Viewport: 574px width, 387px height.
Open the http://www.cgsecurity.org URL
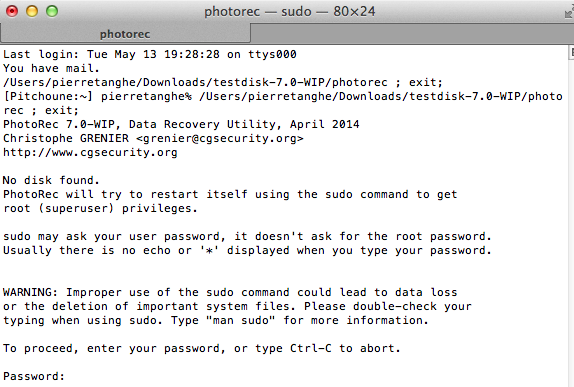click(90, 152)
